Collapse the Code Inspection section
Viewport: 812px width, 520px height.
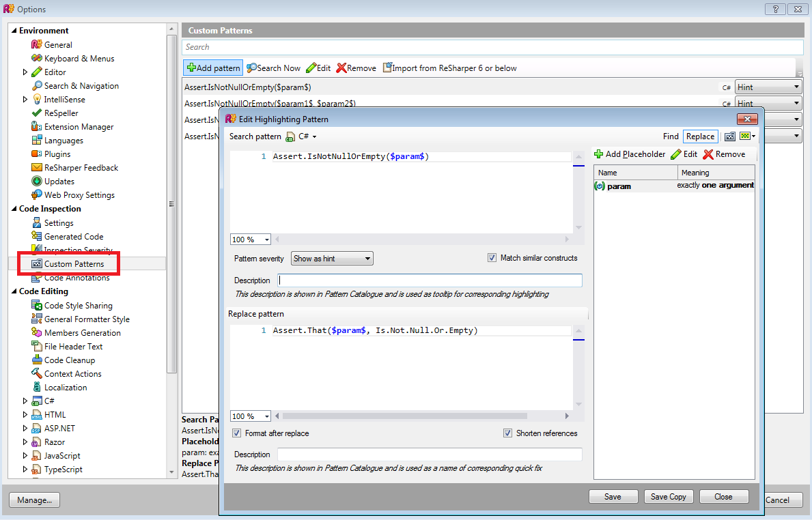click(x=14, y=209)
